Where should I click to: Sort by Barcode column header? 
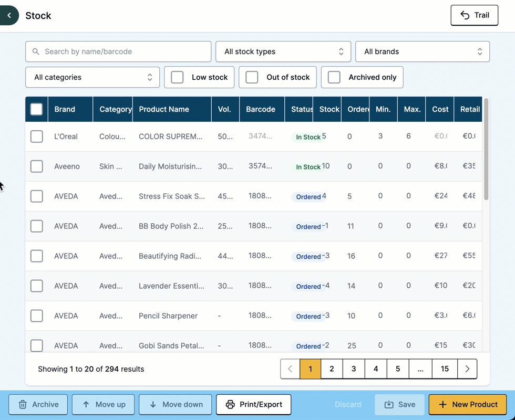[262, 109]
